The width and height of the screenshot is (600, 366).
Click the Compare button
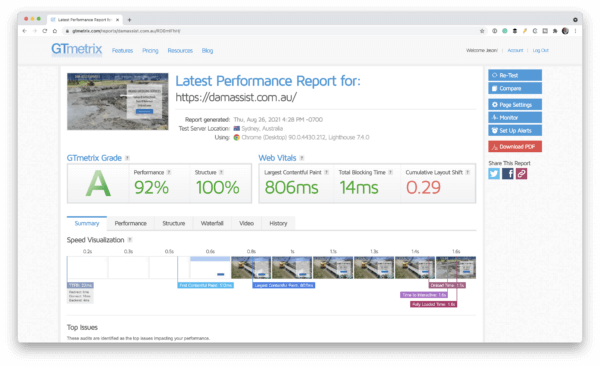tap(515, 88)
